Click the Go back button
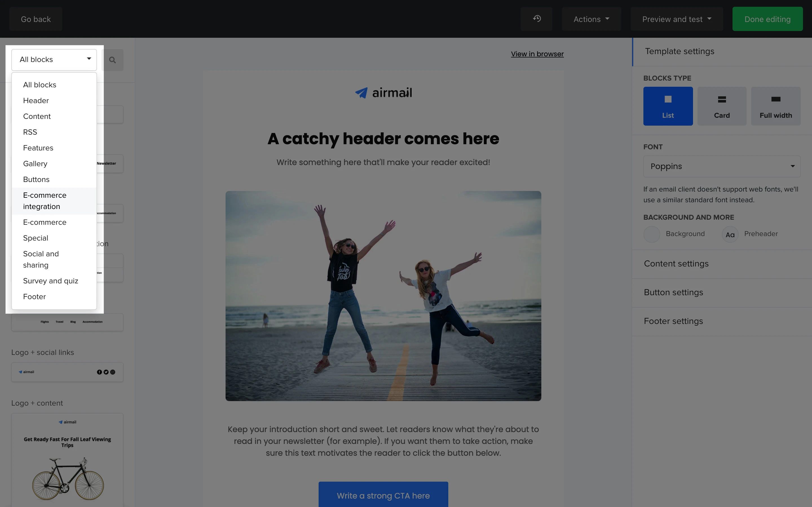 tap(36, 19)
